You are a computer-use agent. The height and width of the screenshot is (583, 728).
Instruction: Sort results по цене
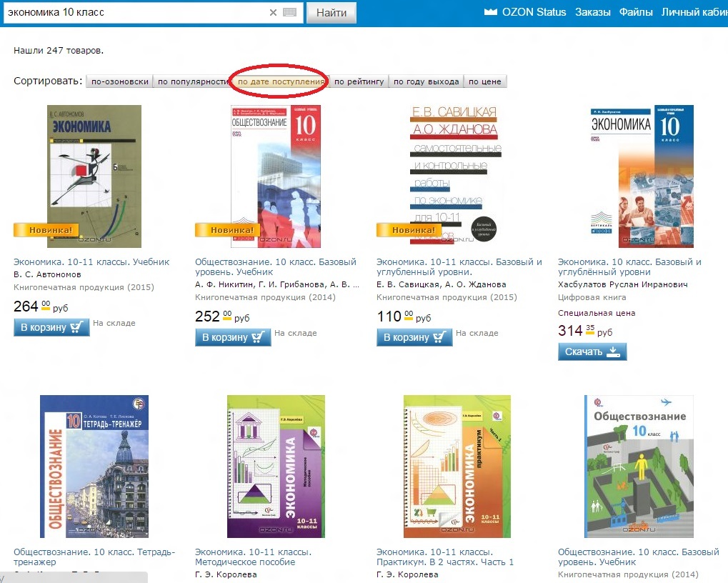[x=484, y=81]
